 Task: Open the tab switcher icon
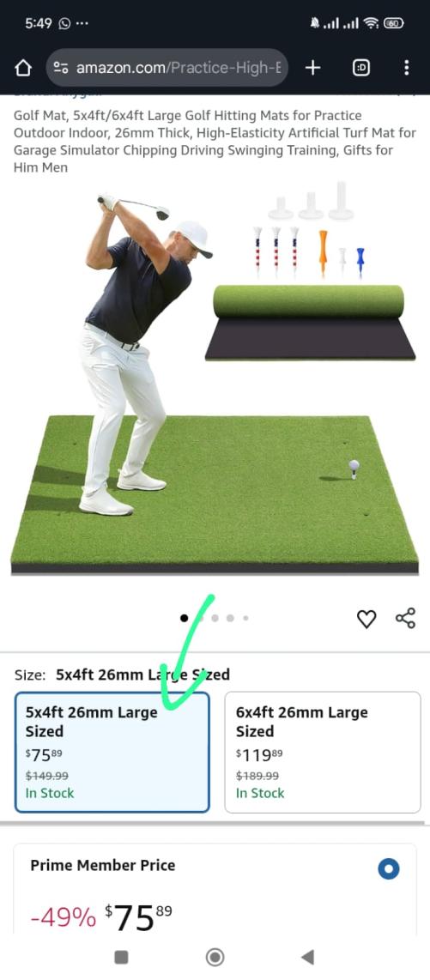[361, 68]
